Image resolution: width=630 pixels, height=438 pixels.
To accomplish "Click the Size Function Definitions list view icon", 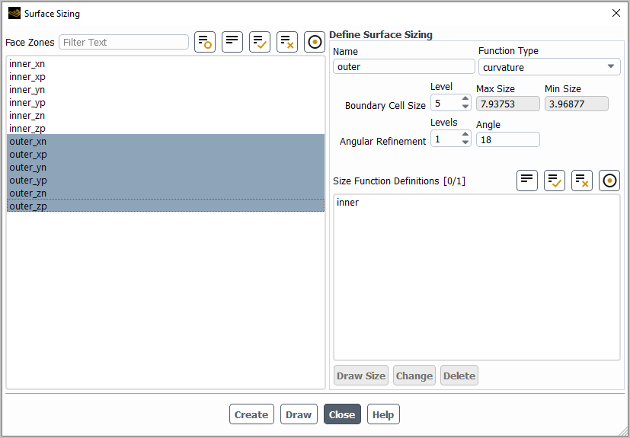I will click(528, 180).
